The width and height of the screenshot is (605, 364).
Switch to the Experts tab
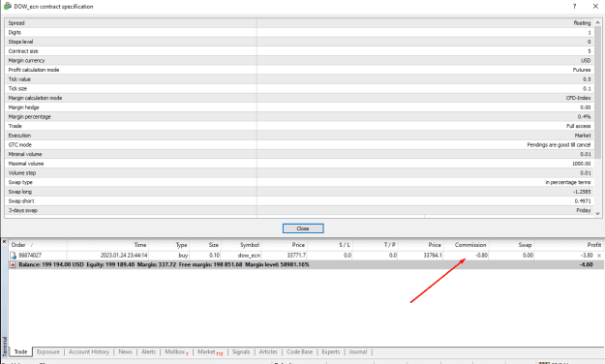point(331,351)
